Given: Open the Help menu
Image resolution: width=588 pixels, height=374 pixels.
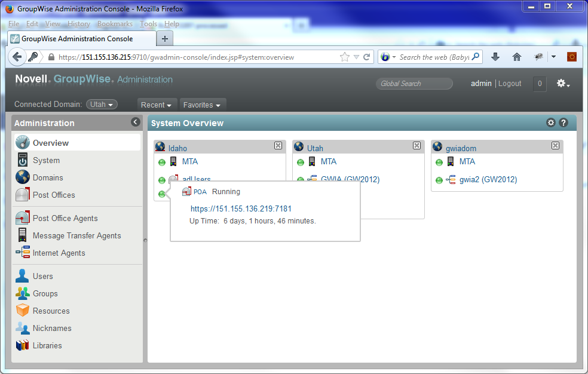Looking at the screenshot, I should [x=171, y=24].
